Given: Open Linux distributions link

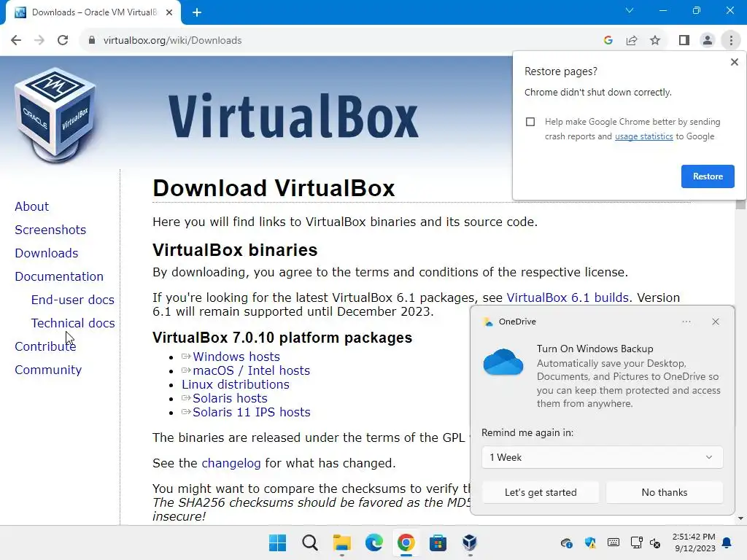Looking at the screenshot, I should 236,384.
